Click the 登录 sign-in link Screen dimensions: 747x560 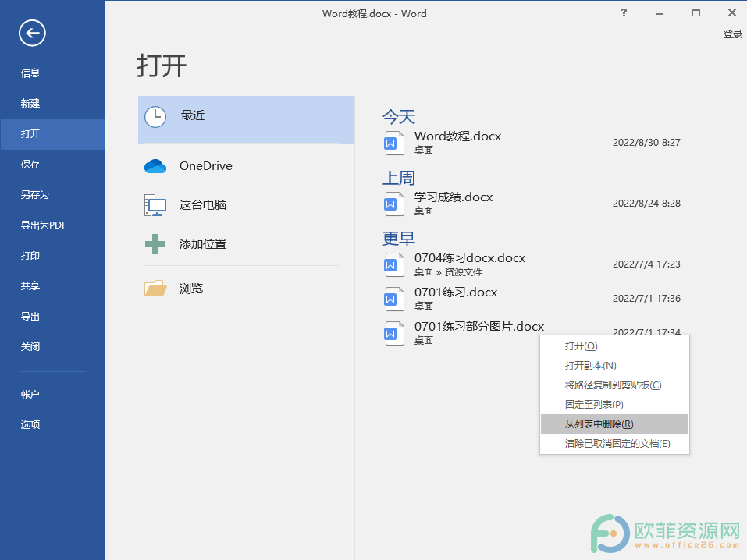(x=732, y=34)
